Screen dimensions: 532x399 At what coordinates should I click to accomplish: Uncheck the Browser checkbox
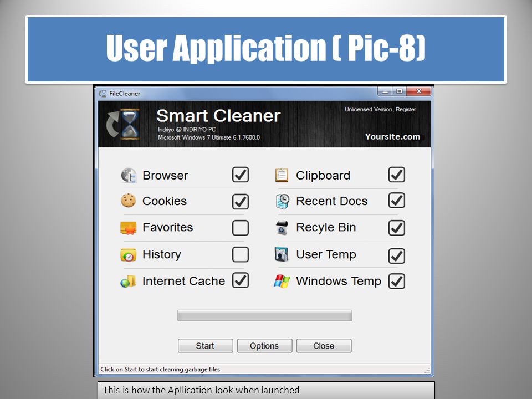point(241,175)
